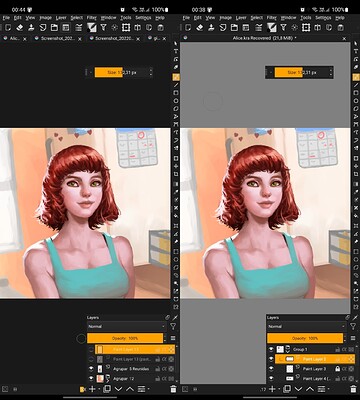This screenshot has width=360, height=400.
Task: Hide Paint Layer 4 in right panel
Action: click(x=271, y=378)
